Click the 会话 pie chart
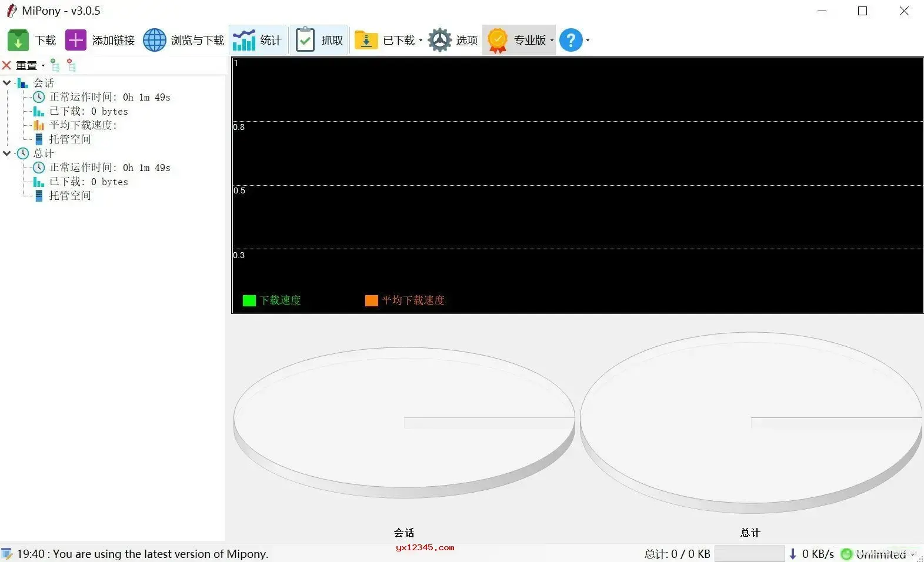Viewport: 924px width, 562px height. pyautogui.click(x=404, y=422)
